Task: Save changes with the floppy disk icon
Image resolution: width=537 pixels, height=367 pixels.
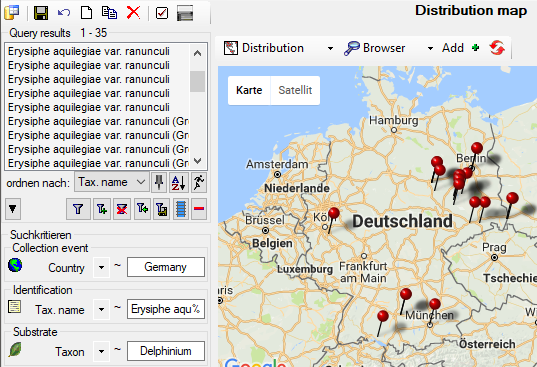Action: (41, 13)
